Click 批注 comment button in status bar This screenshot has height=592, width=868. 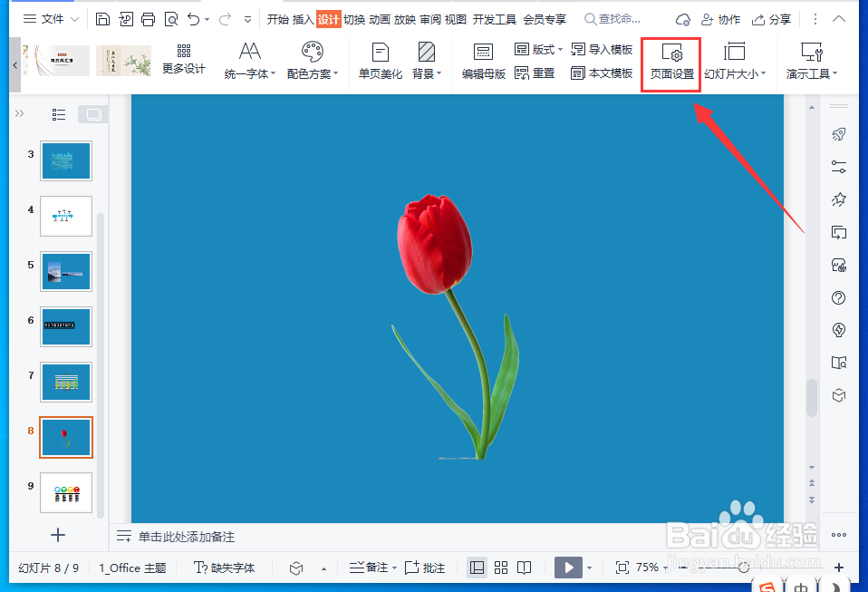425,568
